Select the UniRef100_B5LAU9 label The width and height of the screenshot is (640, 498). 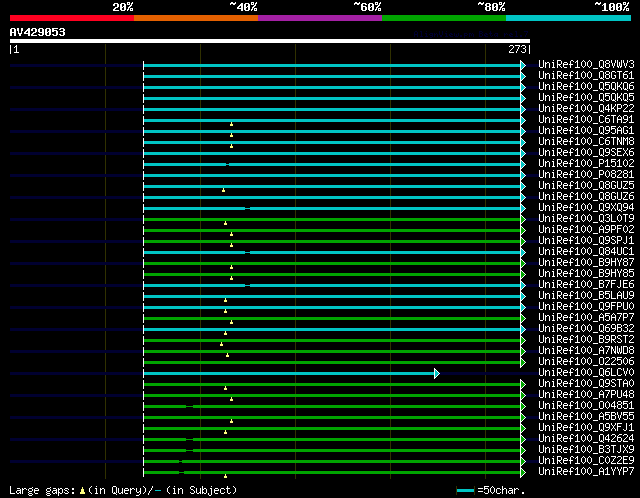(586, 296)
